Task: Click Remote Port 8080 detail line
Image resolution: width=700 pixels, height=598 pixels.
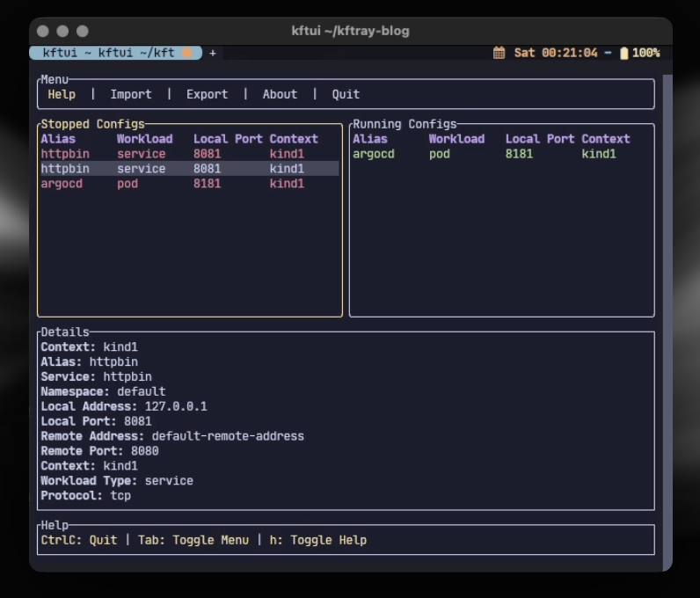Action: [x=99, y=451]
